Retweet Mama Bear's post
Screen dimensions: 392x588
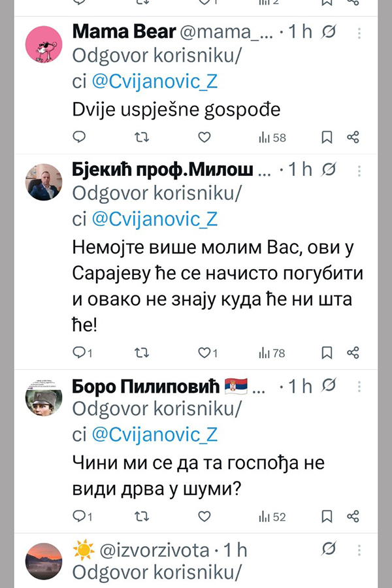[x=141, y=137]
